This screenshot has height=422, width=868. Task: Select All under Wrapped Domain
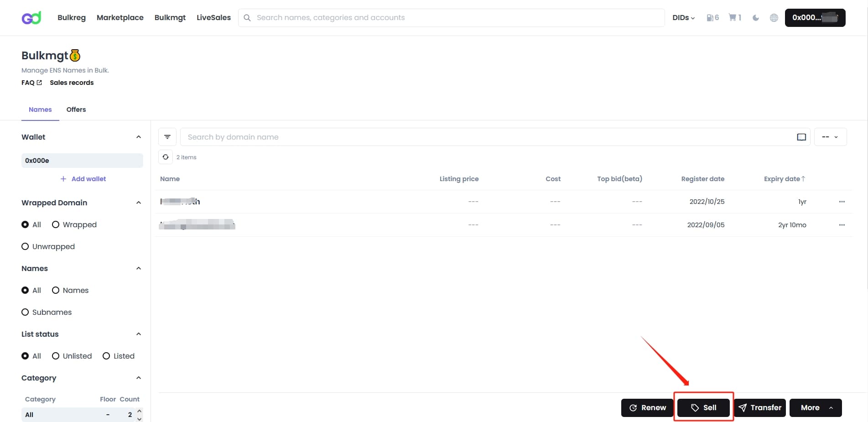pyautogui.click(x=25, y=224)
